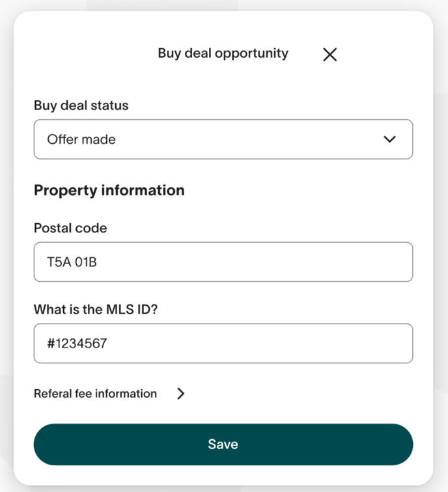Viewport: 448px width, 492px height.
Task: Click the "Buy deal status" field label
Action: coord(81,105)
